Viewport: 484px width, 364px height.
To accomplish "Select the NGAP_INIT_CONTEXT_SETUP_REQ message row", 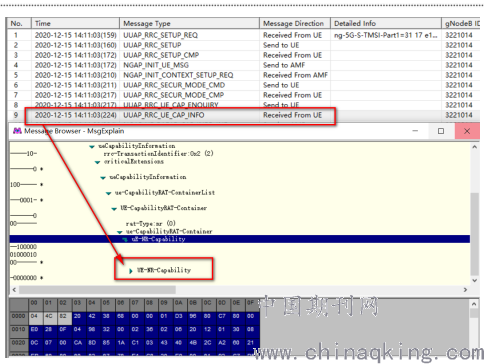I will (x=243, y=75).
